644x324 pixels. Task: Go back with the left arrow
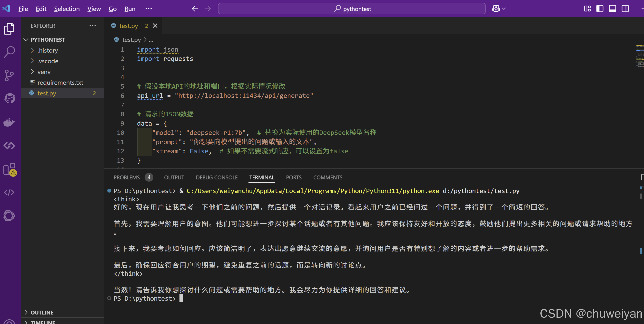tap(195, 9)
